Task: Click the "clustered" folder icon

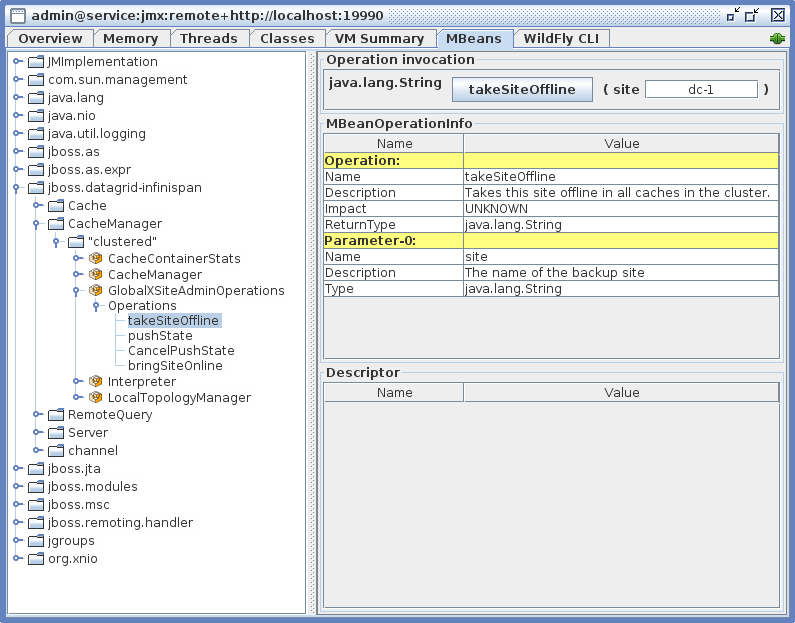Action: click(76, 242)
